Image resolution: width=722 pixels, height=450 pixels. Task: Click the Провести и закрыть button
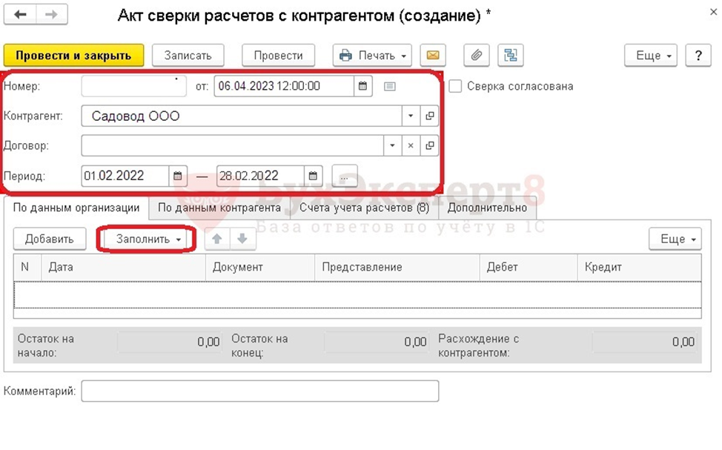point(74,55)
